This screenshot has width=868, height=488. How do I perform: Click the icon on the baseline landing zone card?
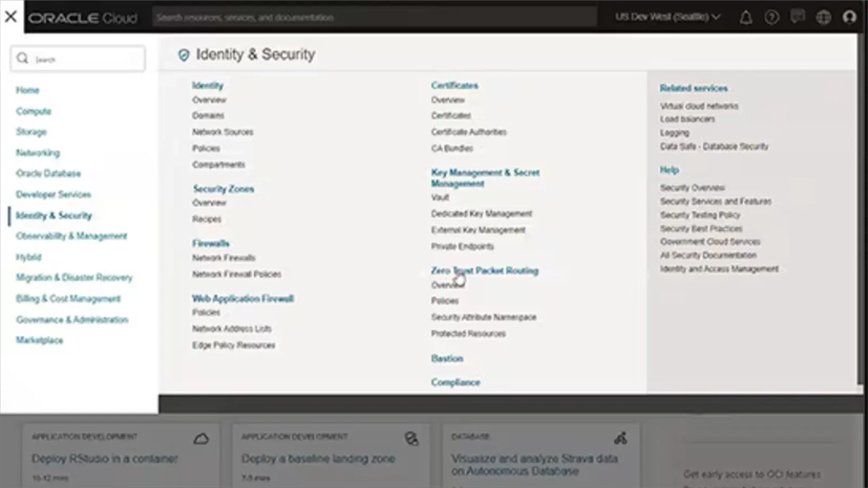tap(411, 439)
